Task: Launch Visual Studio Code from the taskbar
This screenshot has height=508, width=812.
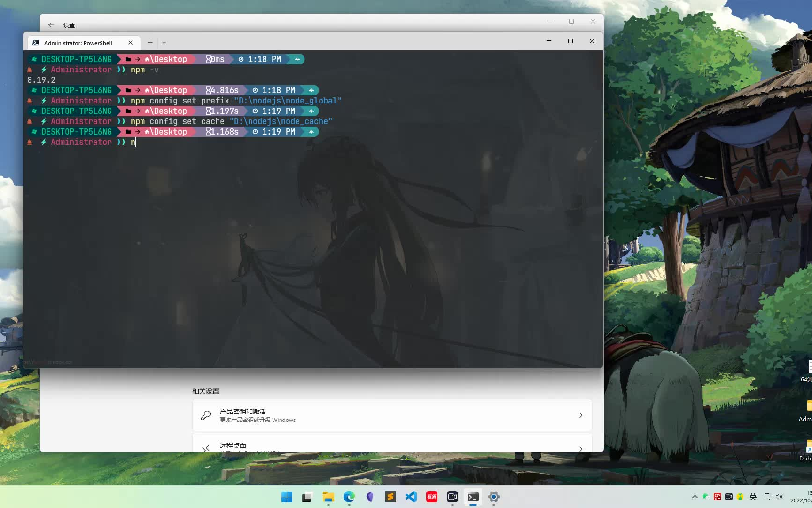Action: (x=411, y=497)
